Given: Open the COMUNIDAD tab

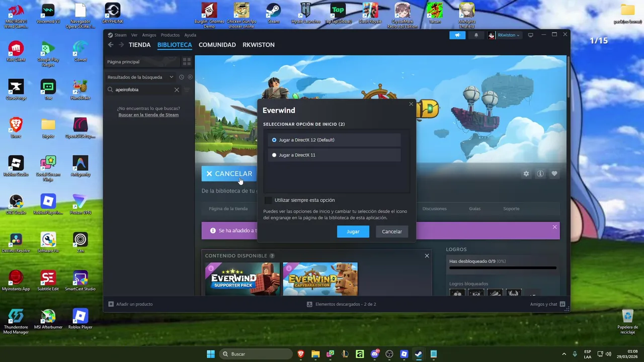Looking at the screenshot, I should pos(217,45).
